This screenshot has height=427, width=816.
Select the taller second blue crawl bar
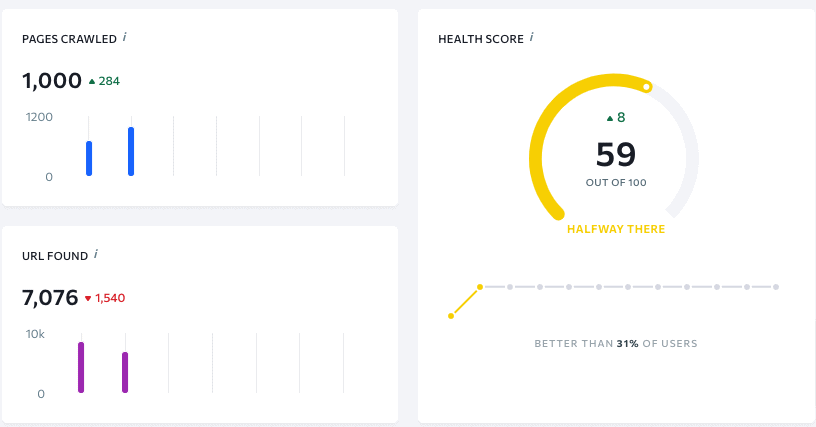[x=131, y=151]
